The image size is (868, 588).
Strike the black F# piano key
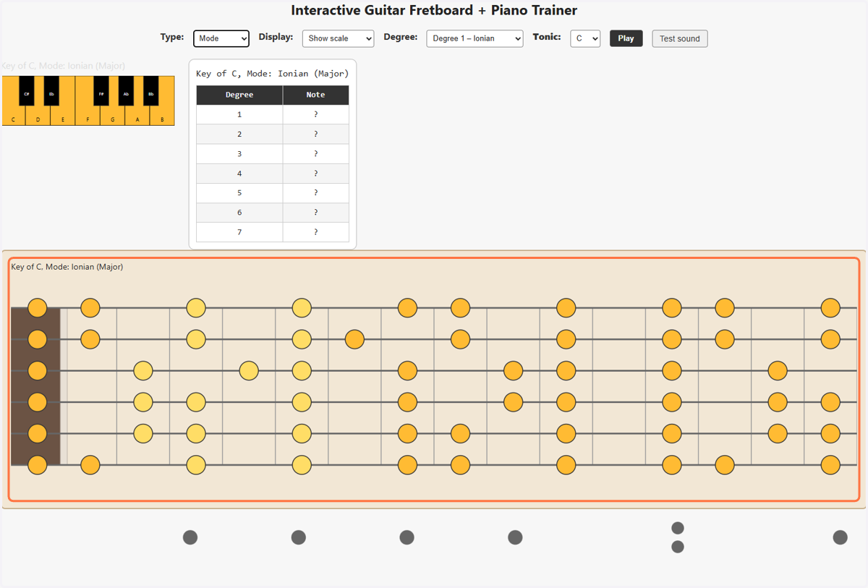coord(101,90)
